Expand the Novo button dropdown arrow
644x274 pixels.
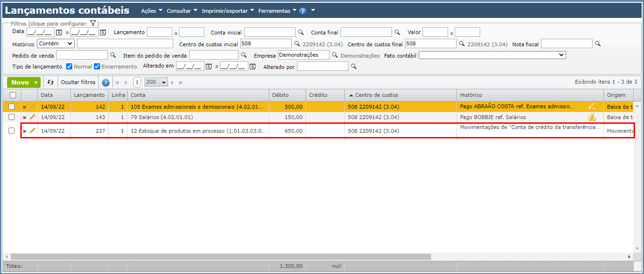[36, 83]
